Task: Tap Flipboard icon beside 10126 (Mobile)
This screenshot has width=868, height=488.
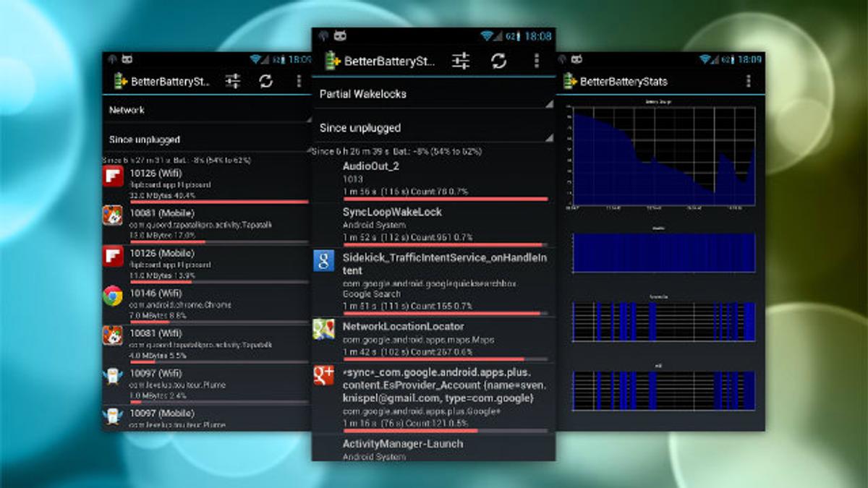Action: point(112,256)
